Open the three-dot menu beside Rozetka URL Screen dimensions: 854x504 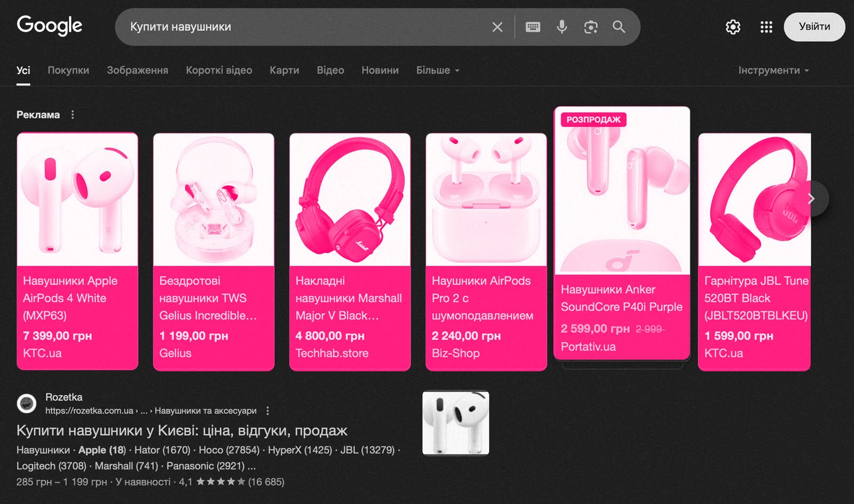[x=267, y=411]
